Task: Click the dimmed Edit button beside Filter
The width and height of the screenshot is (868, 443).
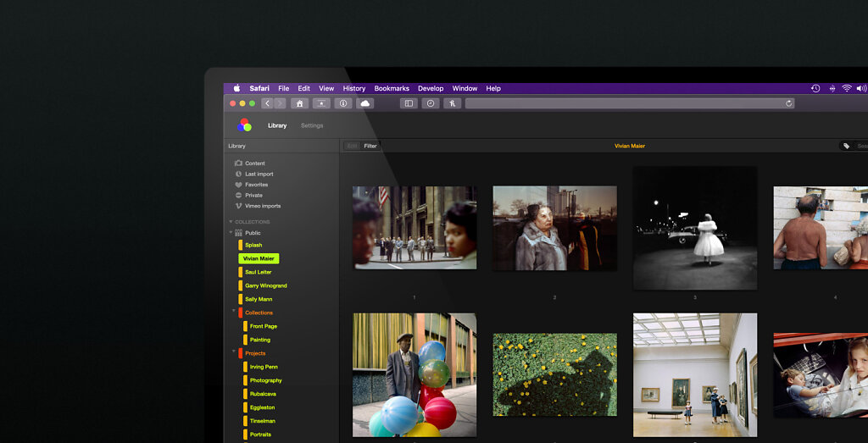Action: [352, 146]
